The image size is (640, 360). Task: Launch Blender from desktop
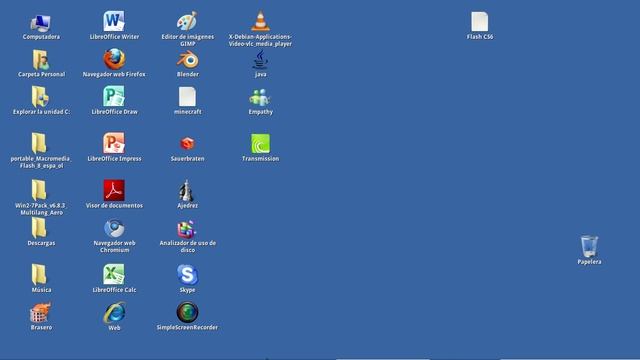tap(187, 60)
